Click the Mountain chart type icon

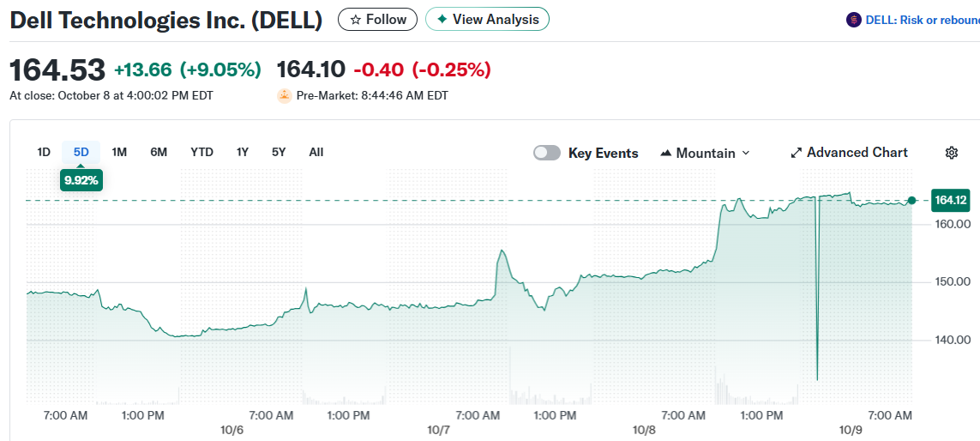click(x=666, y=153)
